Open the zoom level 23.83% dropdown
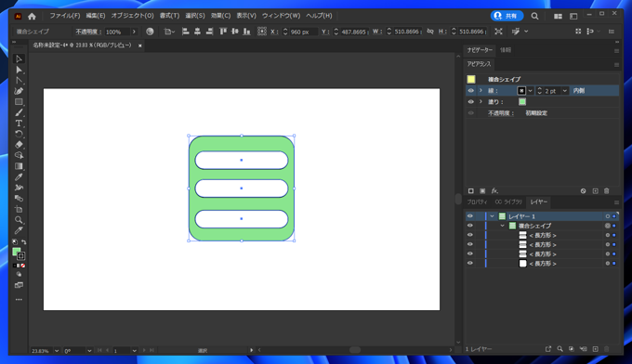632x364 pixels. (57, 351)
